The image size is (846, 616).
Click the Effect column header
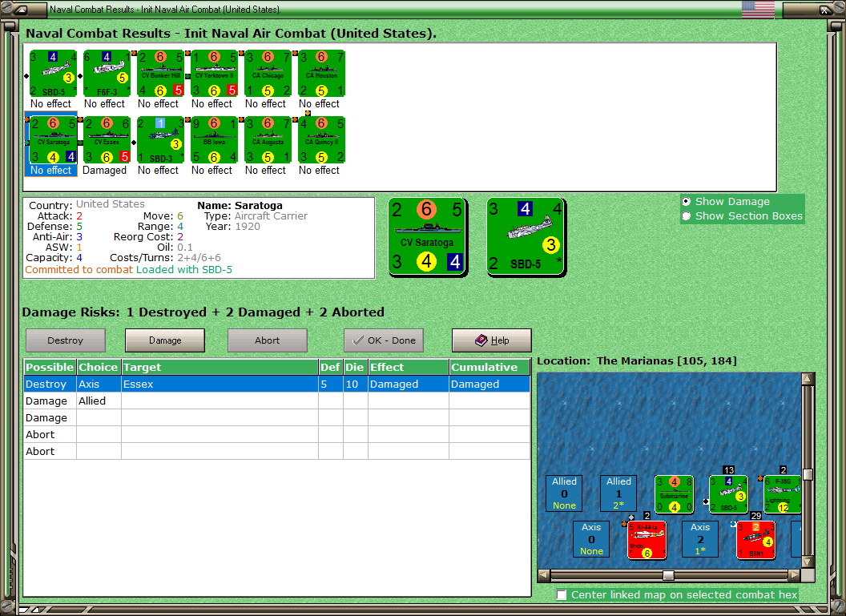click(409, 367)
